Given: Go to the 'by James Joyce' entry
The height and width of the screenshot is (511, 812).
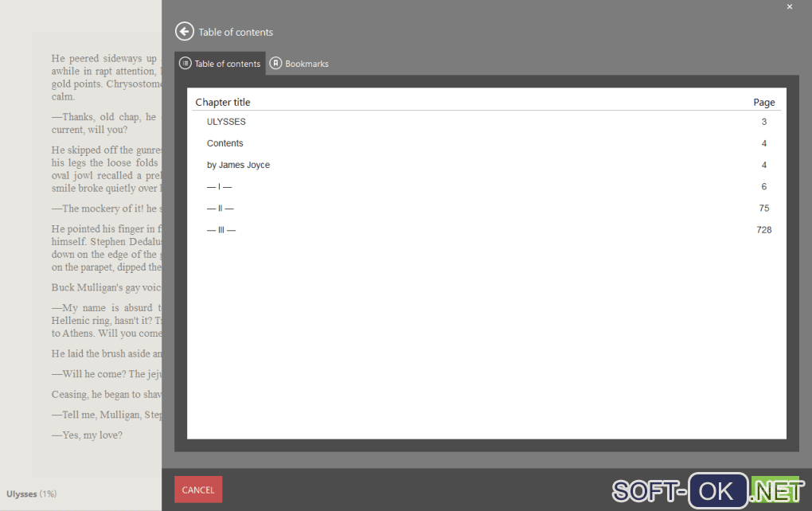Looking at the screenshot, I should (486, 165).
